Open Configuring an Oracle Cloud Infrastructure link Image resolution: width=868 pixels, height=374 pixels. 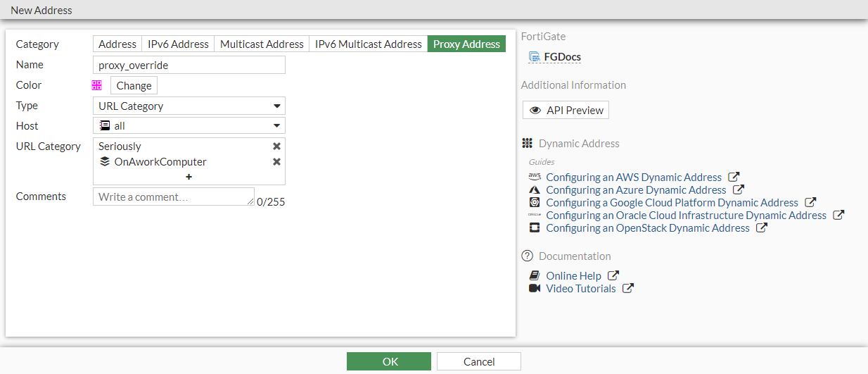(x=686, y=216)
